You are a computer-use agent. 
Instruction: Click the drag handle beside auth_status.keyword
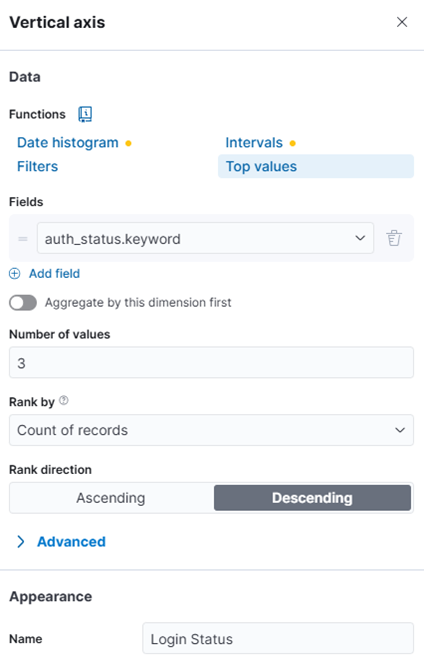pyautogui.click(x=23, y=238)
